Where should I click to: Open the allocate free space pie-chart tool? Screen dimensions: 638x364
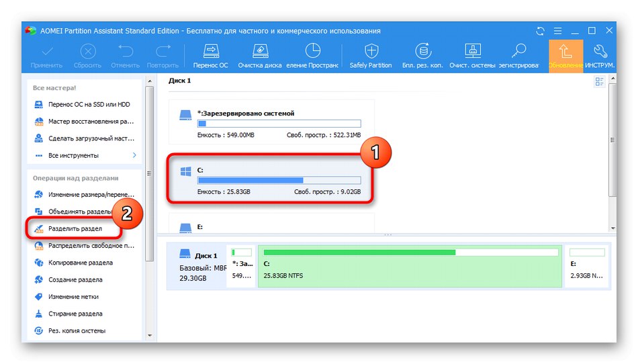(312, 56)
